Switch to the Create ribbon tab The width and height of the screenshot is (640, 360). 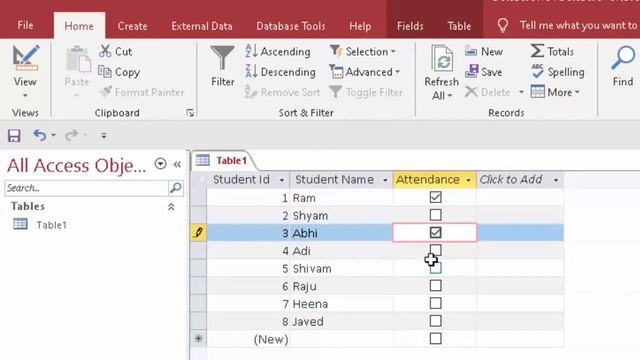coord(132,26)
